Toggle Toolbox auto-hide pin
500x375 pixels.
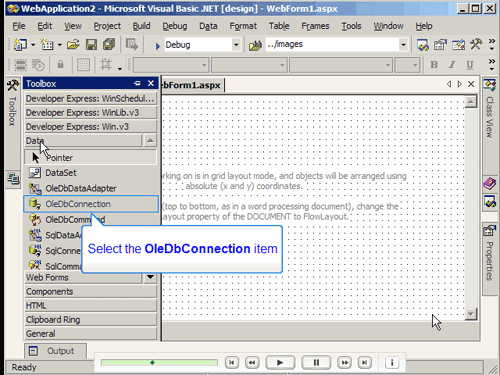(137, 83)
